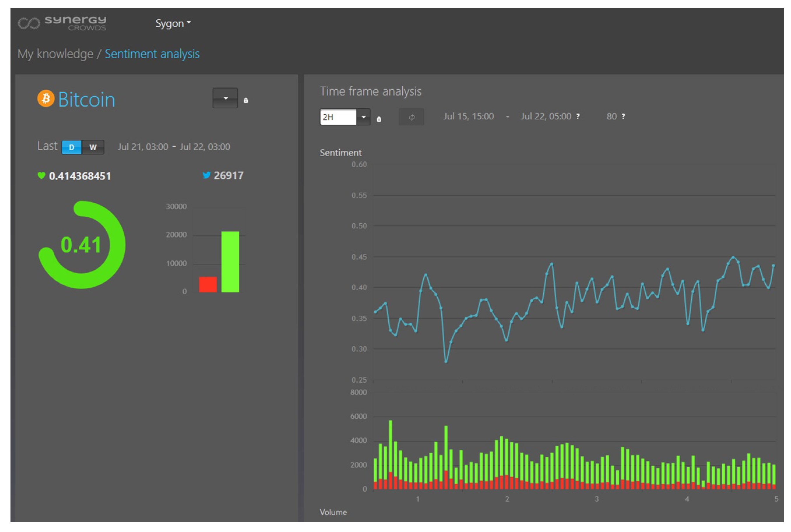
Task: Click the Synergy Crowds infinity logo
Action: [x=29, y=23]
